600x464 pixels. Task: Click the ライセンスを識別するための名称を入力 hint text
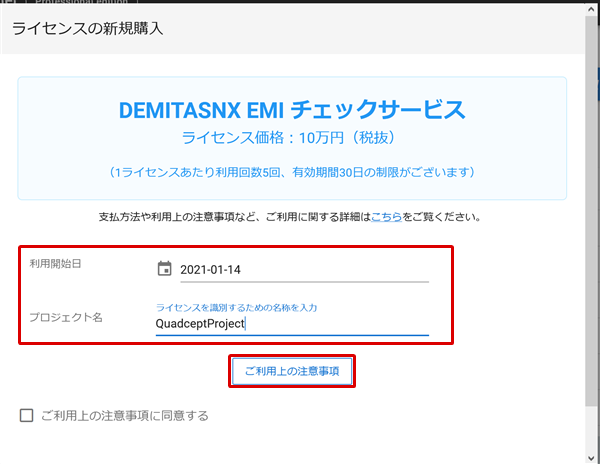pos(236,308)
